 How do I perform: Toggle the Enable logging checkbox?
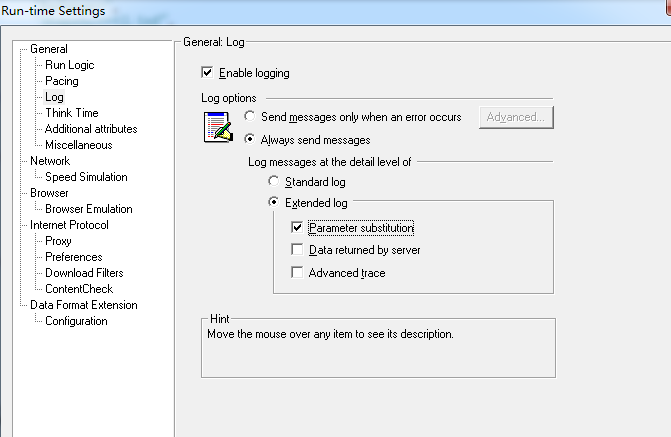click(208, 73)
